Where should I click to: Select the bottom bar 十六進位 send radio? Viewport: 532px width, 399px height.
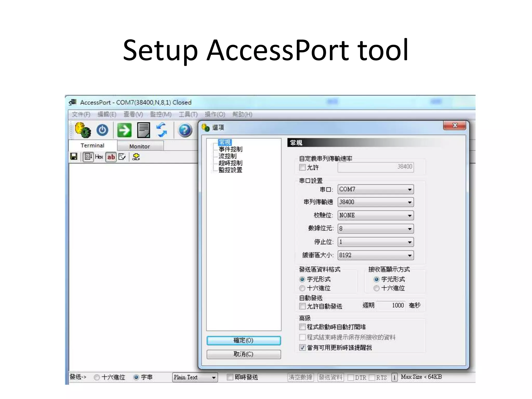click(x=97, y=377)
